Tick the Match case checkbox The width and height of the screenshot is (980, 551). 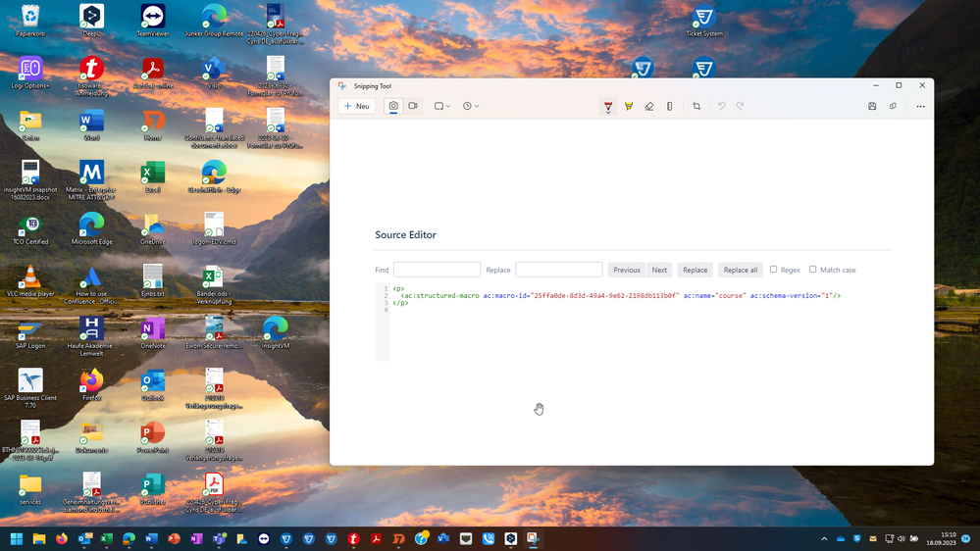pyautogui.click(x=813, y=270)
